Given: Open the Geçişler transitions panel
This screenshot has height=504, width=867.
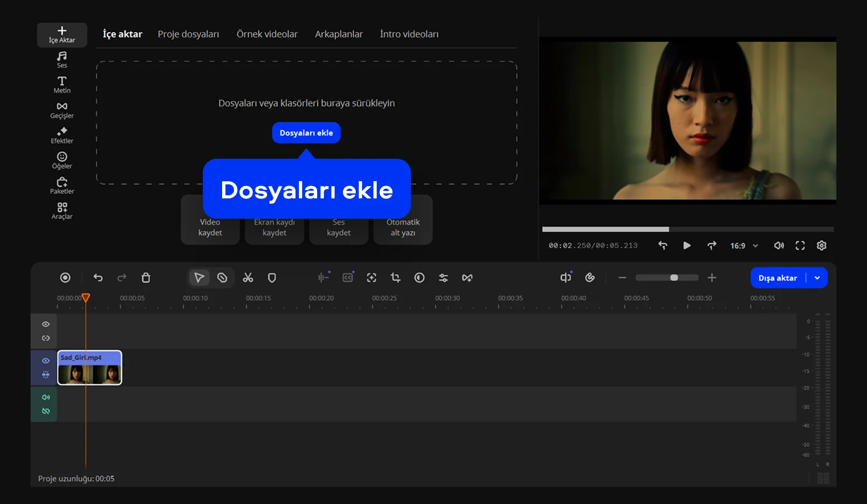Looking at the screenshot, I should 62,110.
